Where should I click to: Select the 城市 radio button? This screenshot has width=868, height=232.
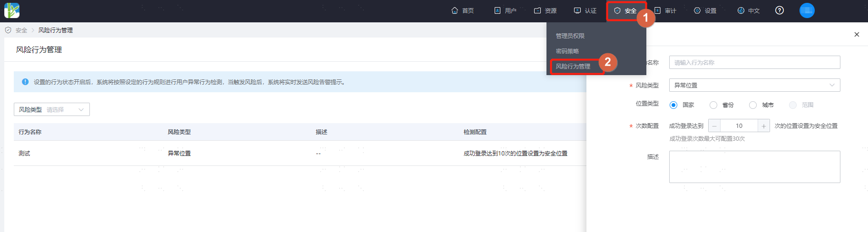753,105
